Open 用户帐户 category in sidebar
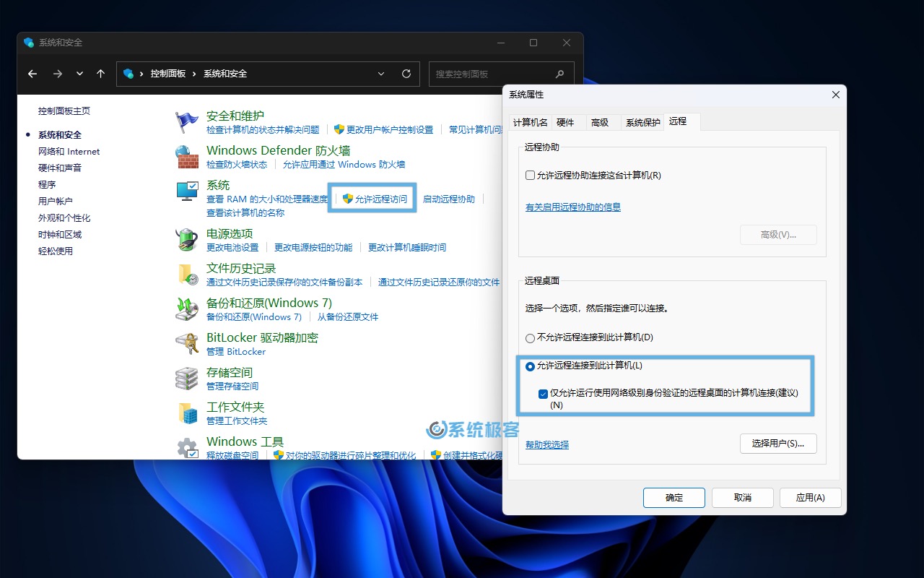The height and width of the screenshot is (578, 924). pyautogui.click(x=56, y=201)
